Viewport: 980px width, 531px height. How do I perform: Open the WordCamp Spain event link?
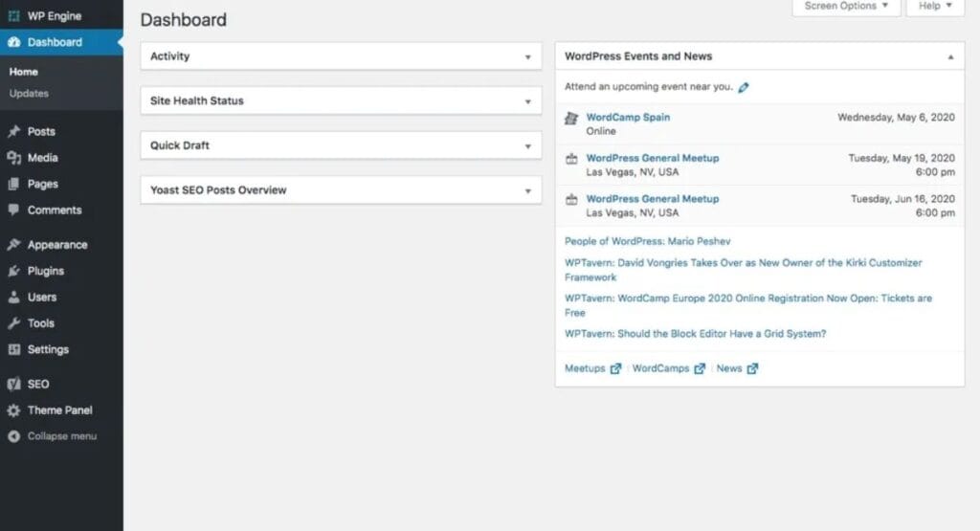point(628,117)
